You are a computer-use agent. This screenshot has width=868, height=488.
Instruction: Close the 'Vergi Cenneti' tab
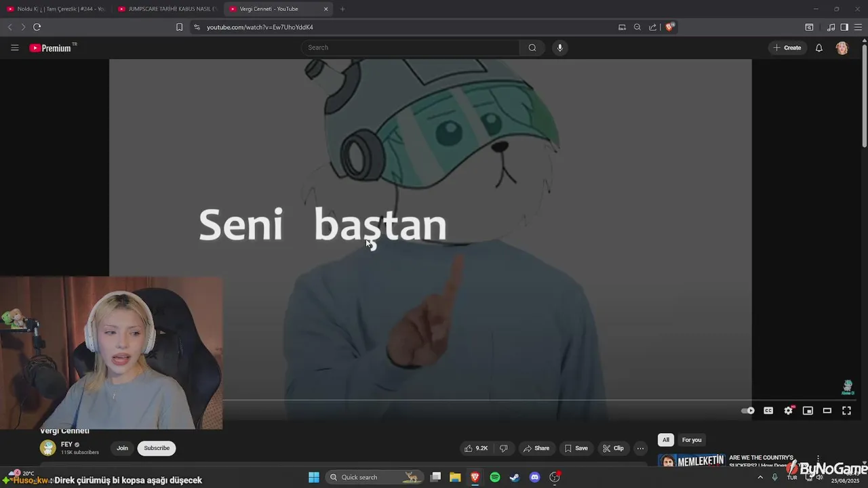click(x=325, y=9)
